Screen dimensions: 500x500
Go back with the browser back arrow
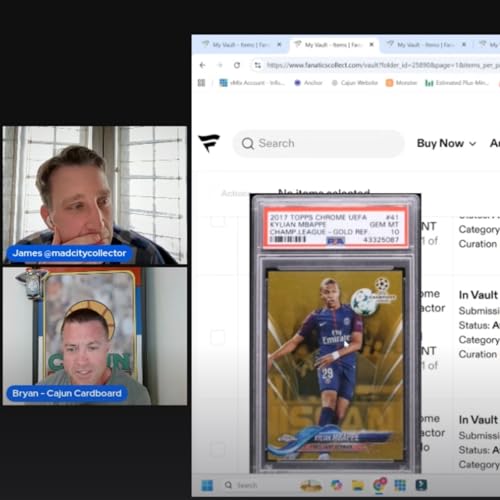click(x=202, y=65)
